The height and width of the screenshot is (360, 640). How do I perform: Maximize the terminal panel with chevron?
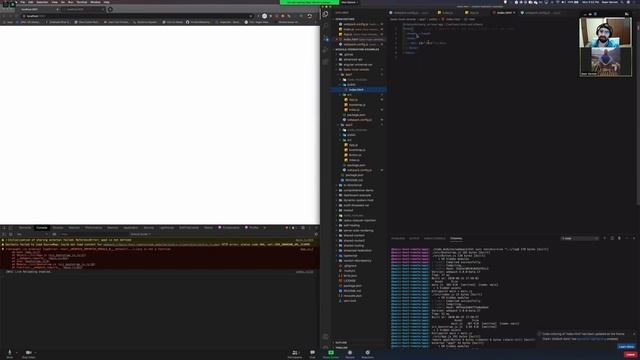click(627, 238)
